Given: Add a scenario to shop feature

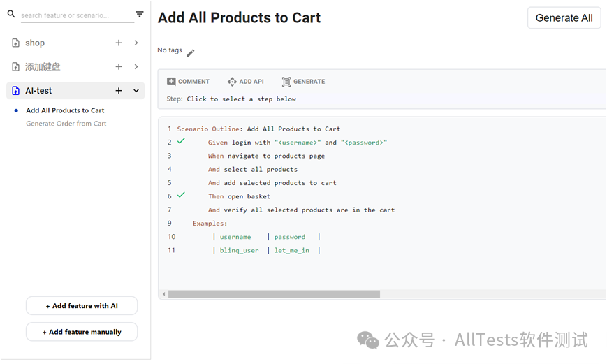Looking at the screenshot, I should [x=119, y=43].
